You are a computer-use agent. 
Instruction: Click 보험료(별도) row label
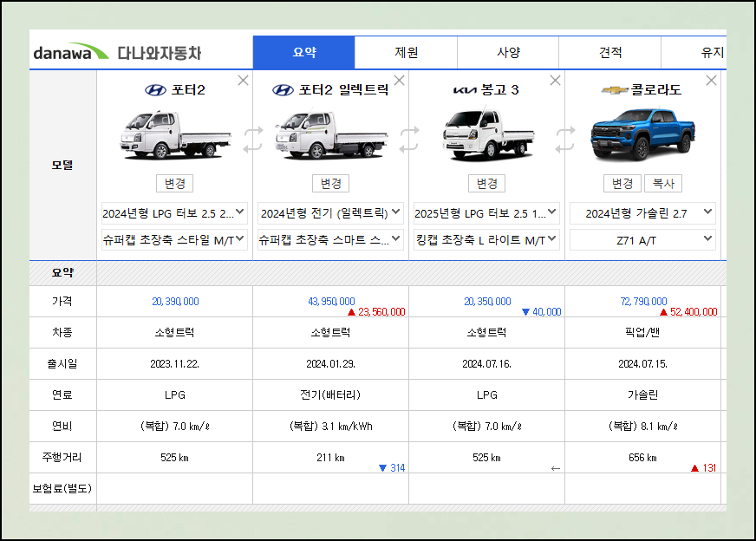[x=62, y=488]
